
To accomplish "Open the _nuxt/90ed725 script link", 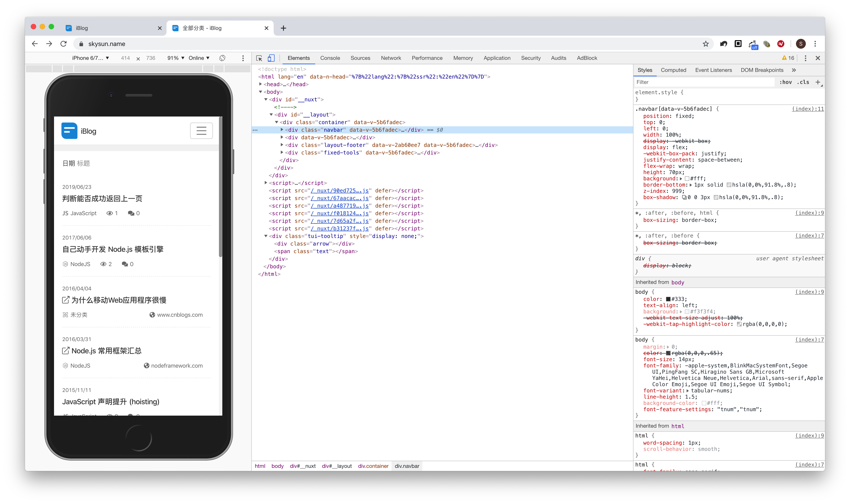I will (x=340, y=191).
